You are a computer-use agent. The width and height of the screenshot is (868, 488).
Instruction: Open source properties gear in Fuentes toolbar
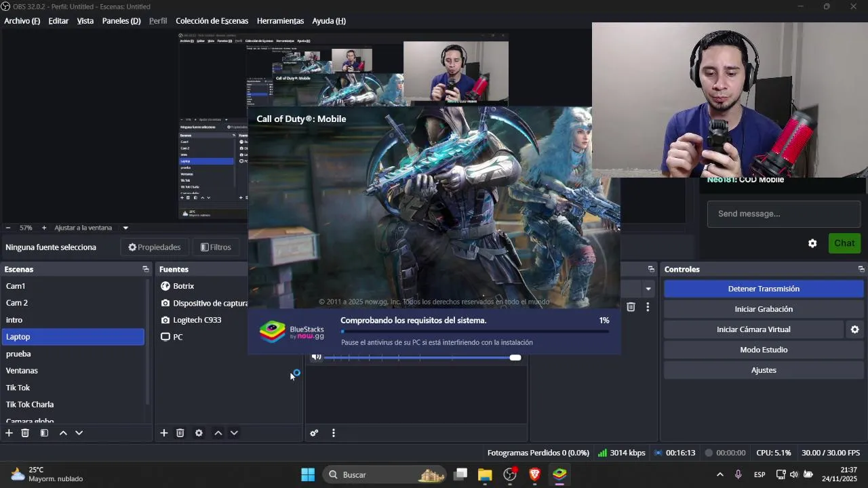coord(199,433)
